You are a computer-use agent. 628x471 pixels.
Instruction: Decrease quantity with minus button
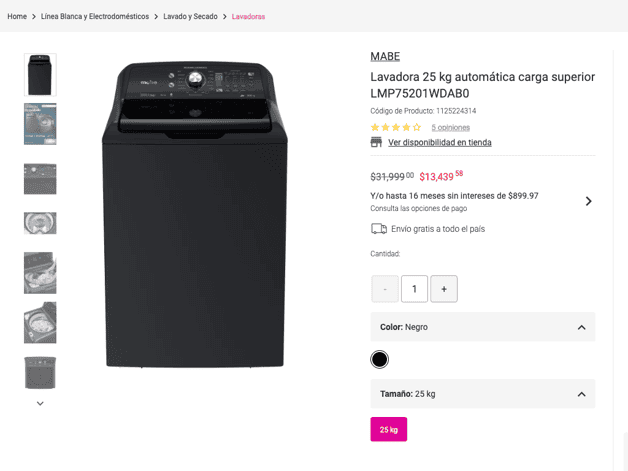(x=385, y=289)
